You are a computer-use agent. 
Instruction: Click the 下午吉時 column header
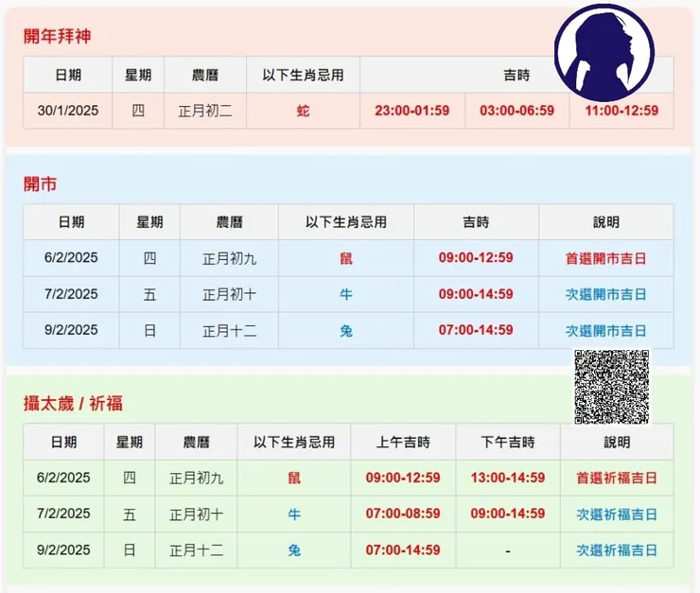(x=508, y=443)
